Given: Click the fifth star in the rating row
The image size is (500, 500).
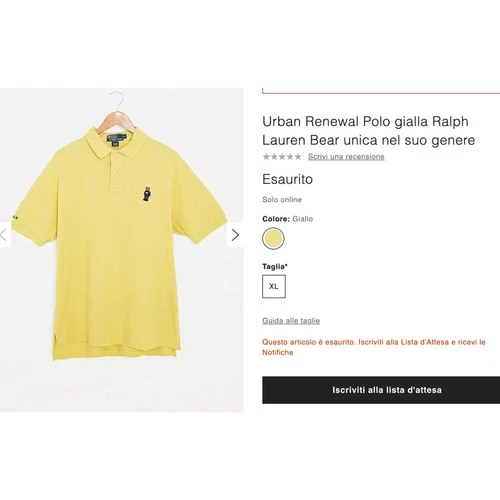Looking at the screenshot, I should [x=298, y=156].
